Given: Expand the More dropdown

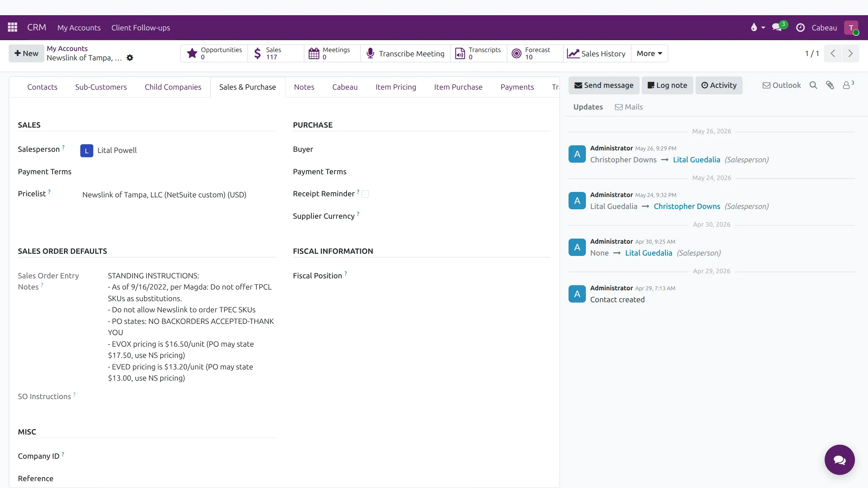Looking at the screenshot, I should [x=650, y=53].
